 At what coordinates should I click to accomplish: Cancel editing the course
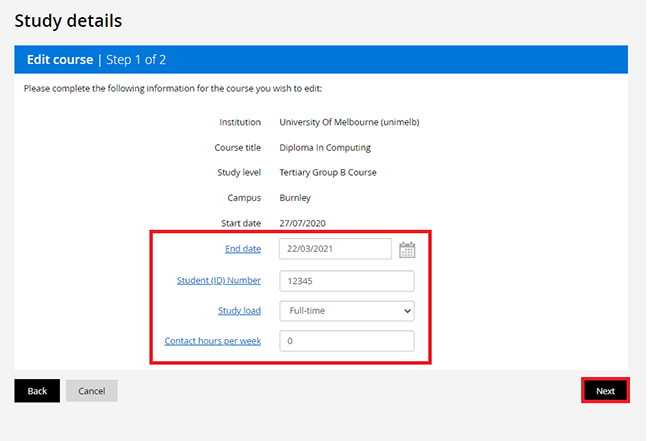click(x=92, y=391)
